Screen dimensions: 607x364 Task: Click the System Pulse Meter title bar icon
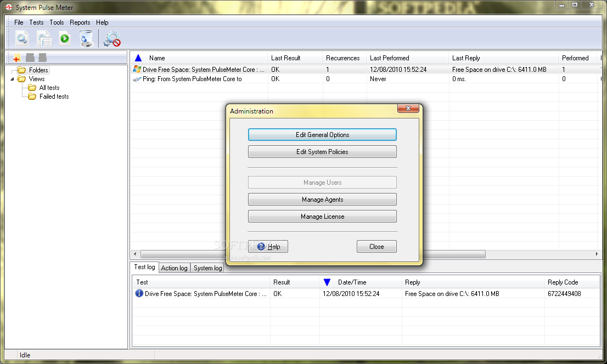pyautogui.click(x=9, y=7)
